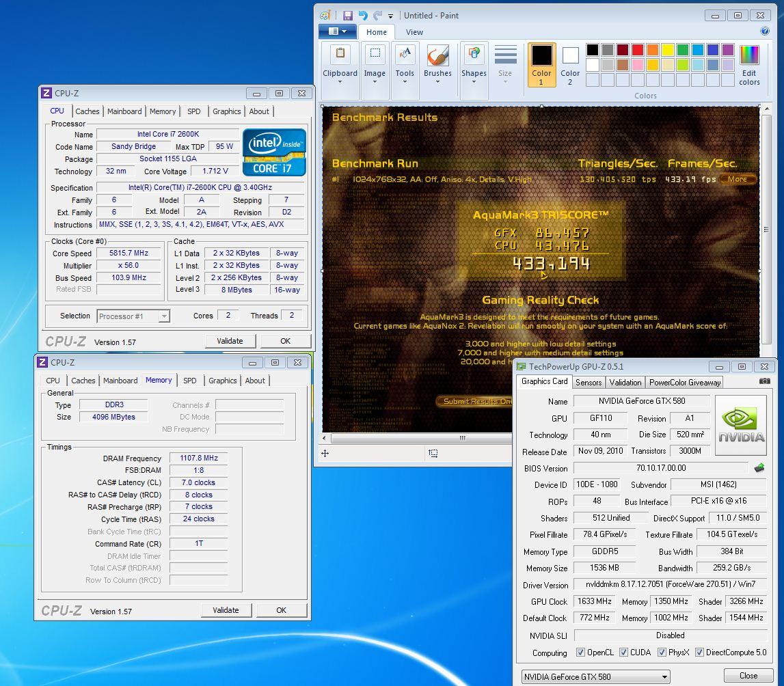Click the Clipboard paste icon in Paint
Viewport: 784px width, 686px height.
[x=340, y=53]
